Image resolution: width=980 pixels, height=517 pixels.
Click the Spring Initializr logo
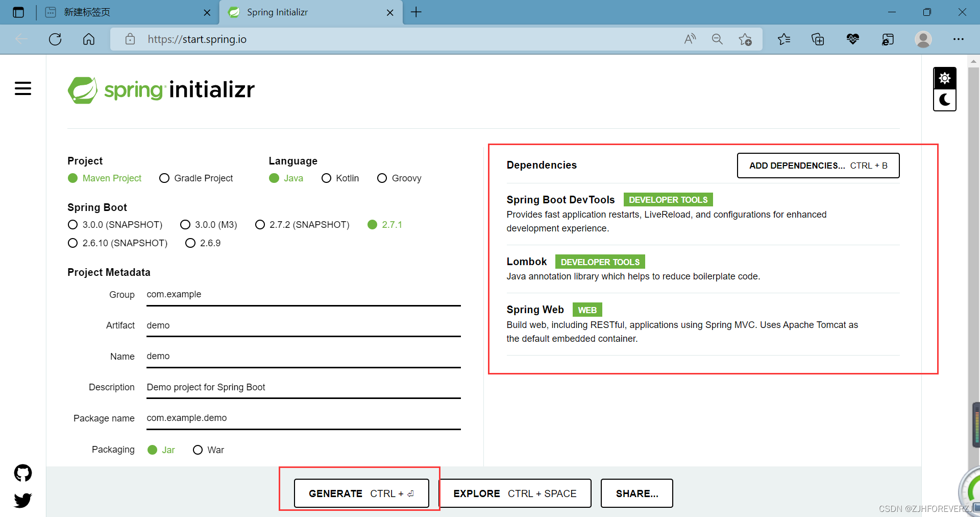pos(161,90)
